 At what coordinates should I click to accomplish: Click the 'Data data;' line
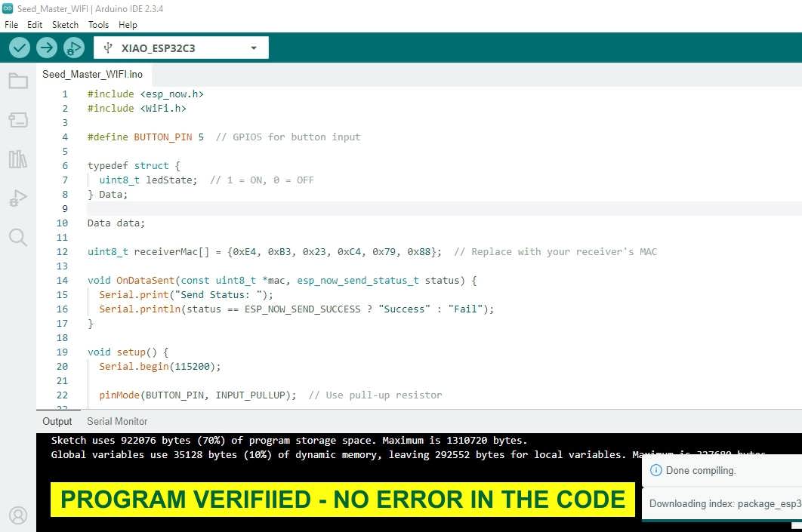pos(116,223)
